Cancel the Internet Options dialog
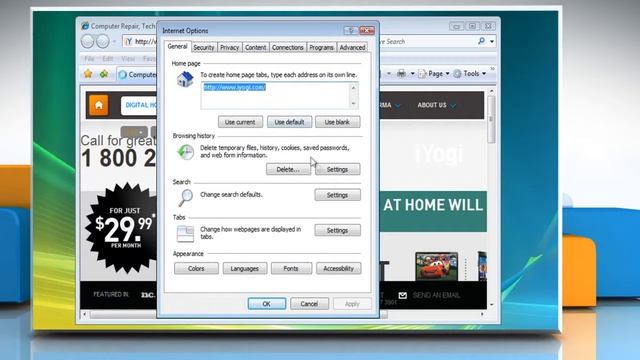Viewport: 640px width, 360px height. [x=309, y=304]
